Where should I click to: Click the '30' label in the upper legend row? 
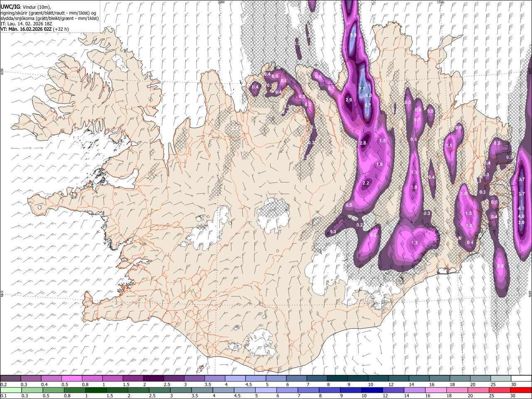tap(513, 384)
